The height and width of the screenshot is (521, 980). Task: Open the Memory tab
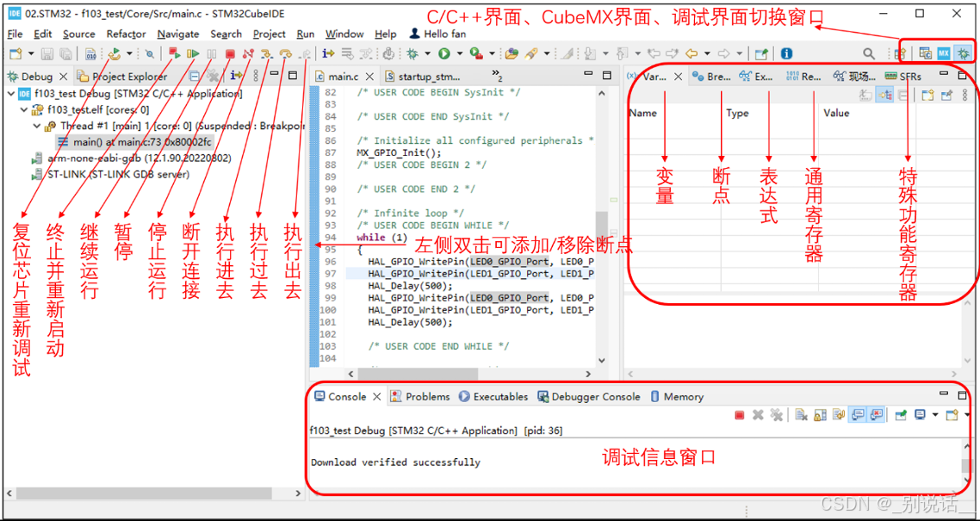tap(677, 397)
